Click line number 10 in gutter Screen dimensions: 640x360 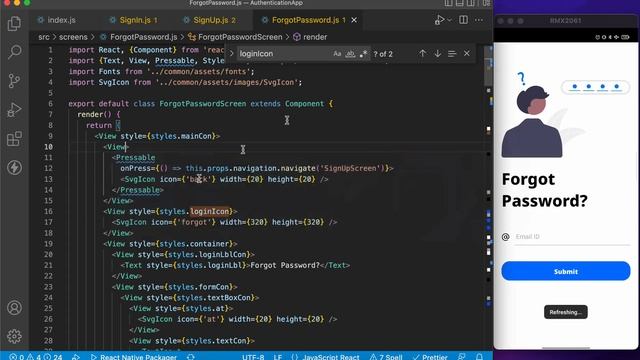point(48,147)
